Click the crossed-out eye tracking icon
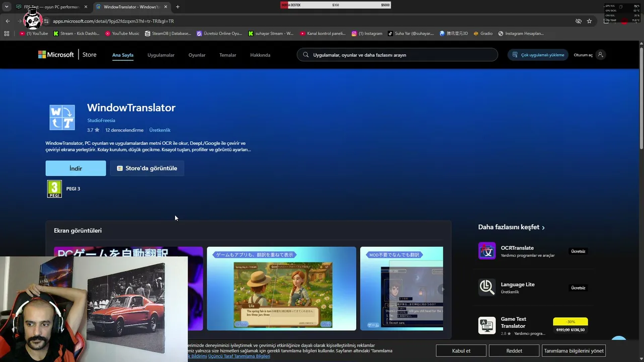This screenshot has width=644, height=362. click(x=579, y=21)
